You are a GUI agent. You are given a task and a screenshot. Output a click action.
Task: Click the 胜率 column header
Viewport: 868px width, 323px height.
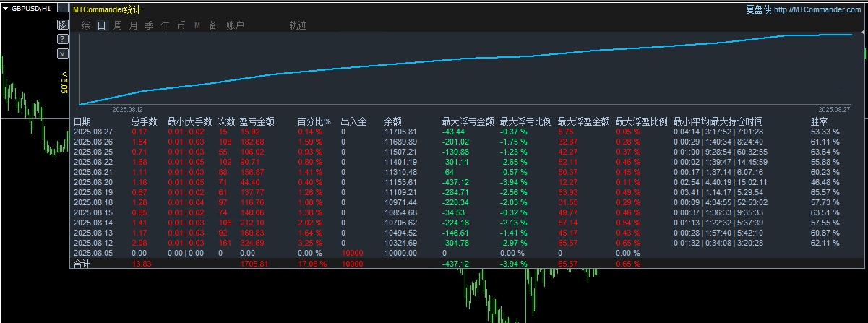click(x=820, y=121)
